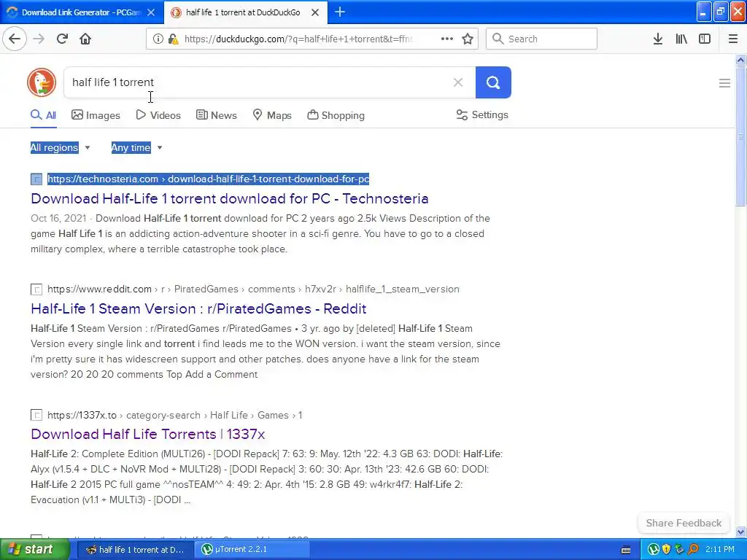Open the Firefox library icon
Image resolution: width=747 pixels, height=560 pixels.
click(681, 39)
